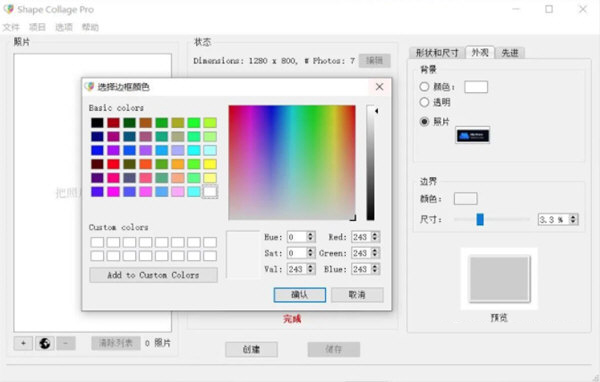Open the second menu bar item

[37, 27]
